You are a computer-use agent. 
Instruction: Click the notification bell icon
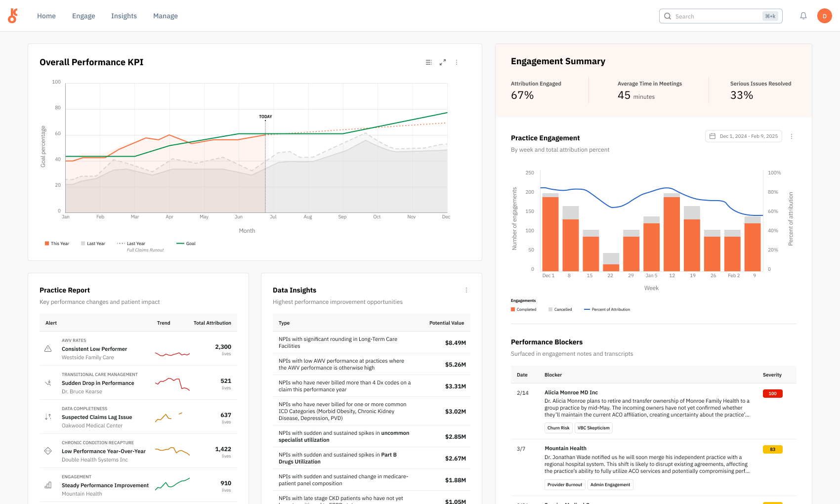(803, 16)
